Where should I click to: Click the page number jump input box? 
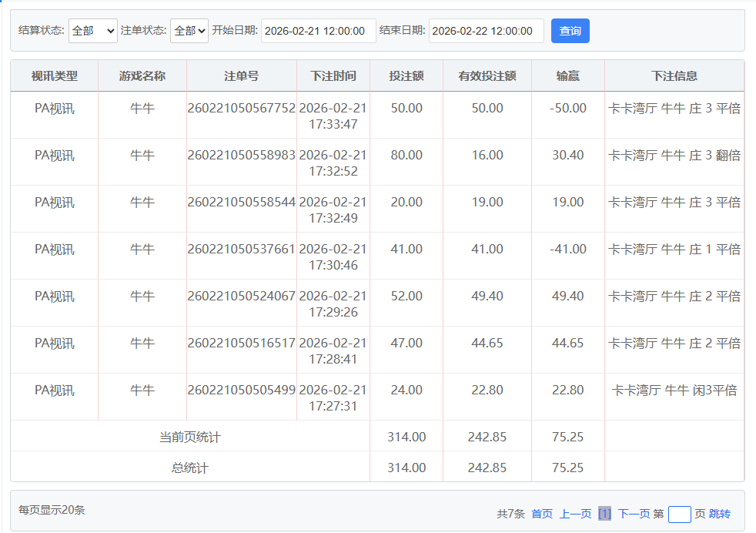click(679, 514)
